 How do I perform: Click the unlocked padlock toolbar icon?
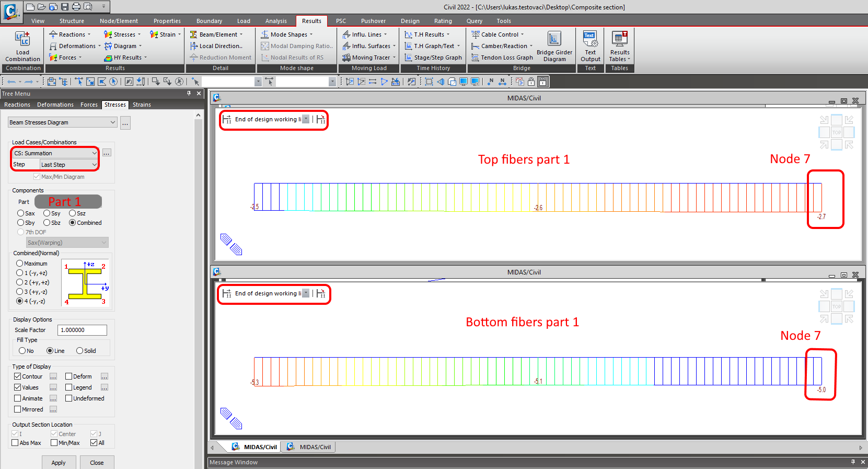coord(531,82)
